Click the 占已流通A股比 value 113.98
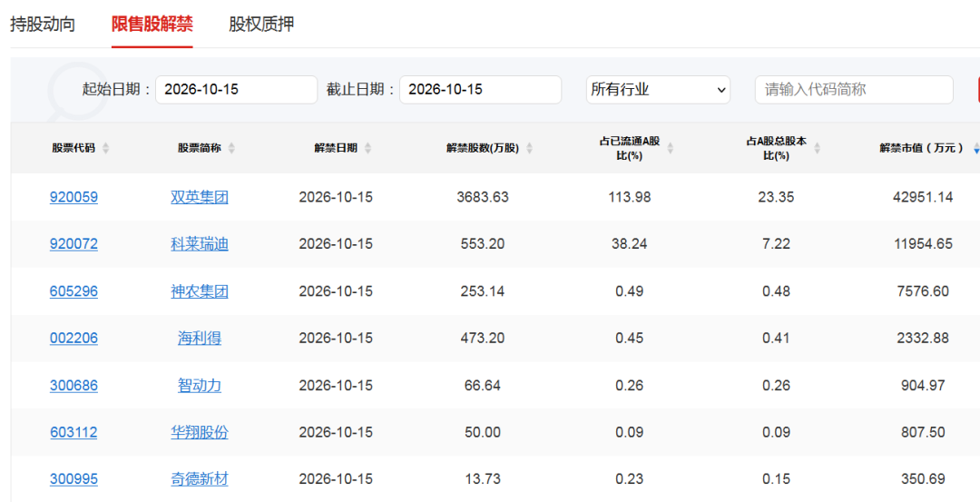This screenshot has width=980, height=502. [630, 197]
